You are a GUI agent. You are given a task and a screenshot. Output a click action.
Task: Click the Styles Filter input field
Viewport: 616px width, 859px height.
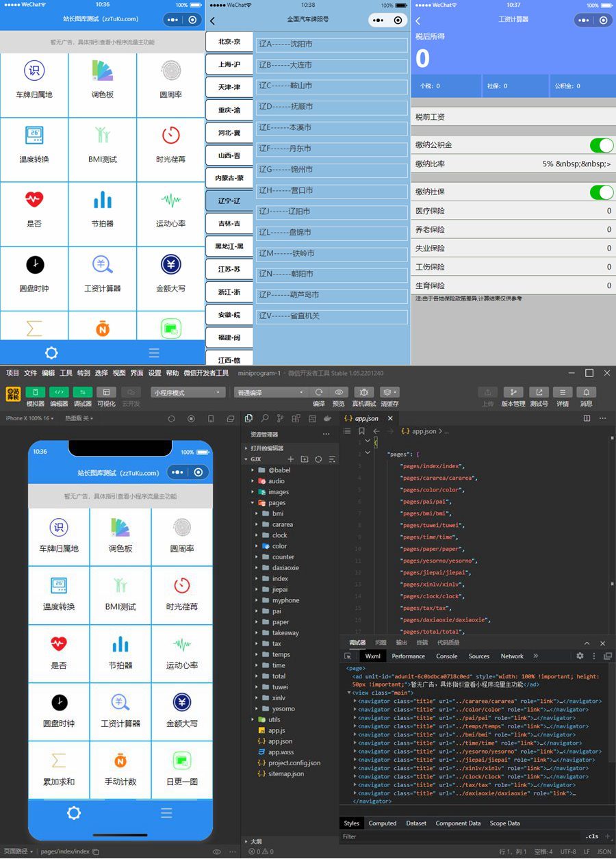click(411, 836)
